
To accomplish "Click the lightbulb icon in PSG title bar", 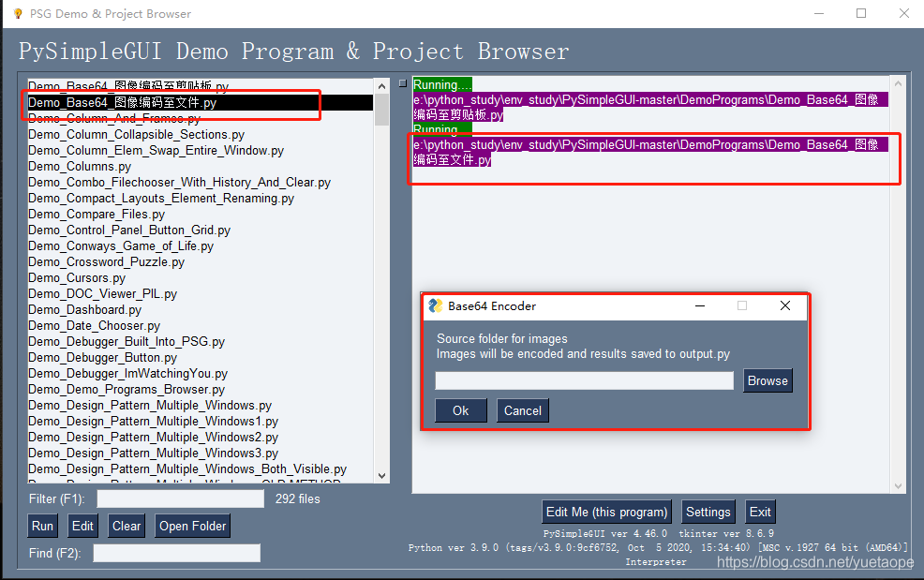I will (x=18, y=13).
